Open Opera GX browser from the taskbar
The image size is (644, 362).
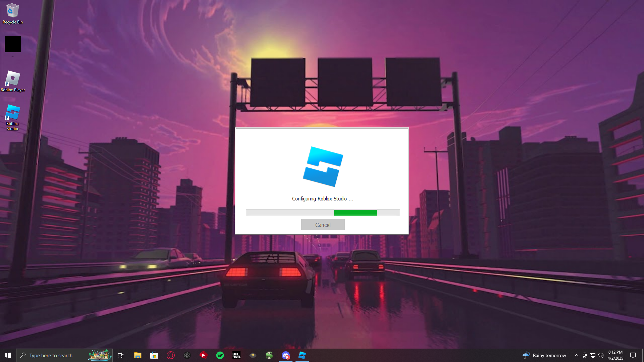pyautogui.click(x=171, y=355)
